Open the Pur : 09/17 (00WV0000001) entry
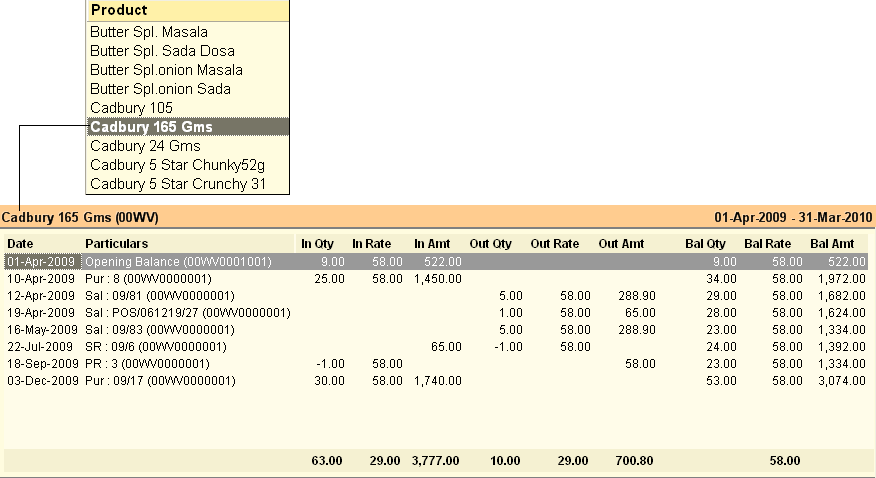 160,381
